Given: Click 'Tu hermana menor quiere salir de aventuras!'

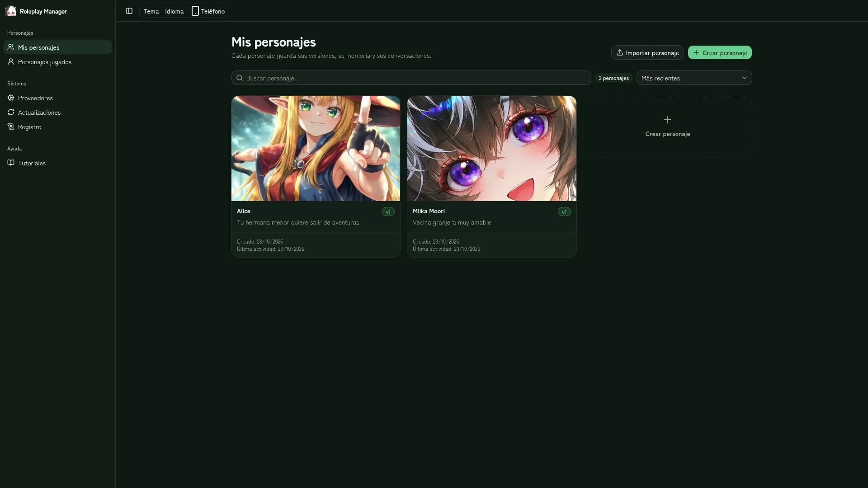Looking at the screenshot, I should tap(299, 222).
